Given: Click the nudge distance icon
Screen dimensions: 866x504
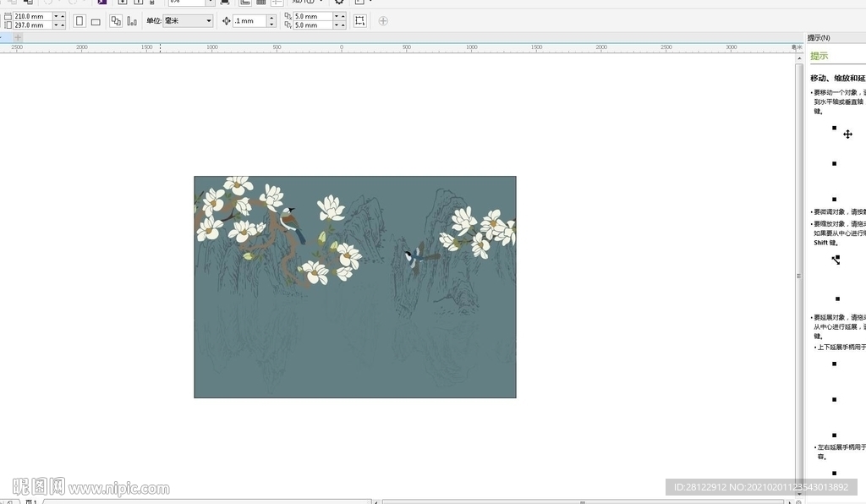Looking at the screenshot, I should 226,21.
